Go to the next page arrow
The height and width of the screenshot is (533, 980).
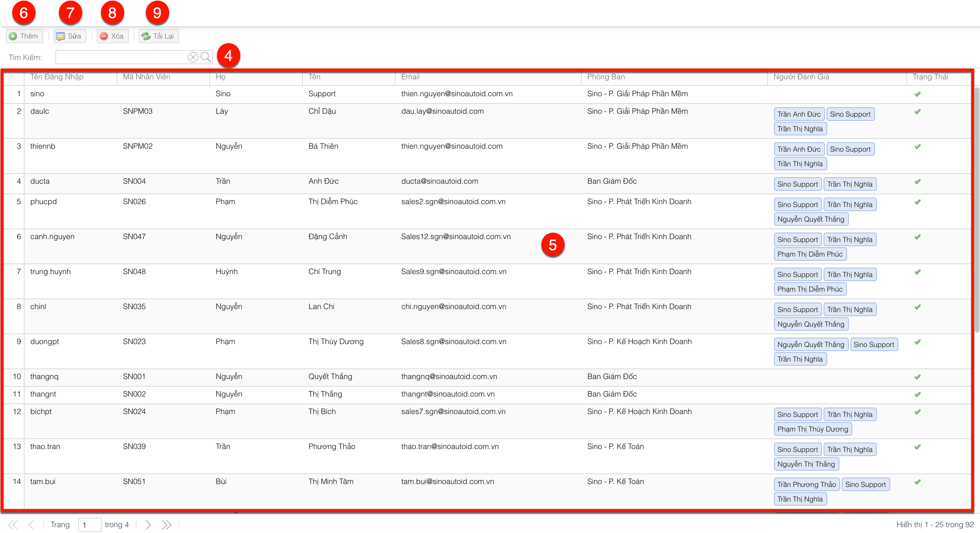(148, 525)
